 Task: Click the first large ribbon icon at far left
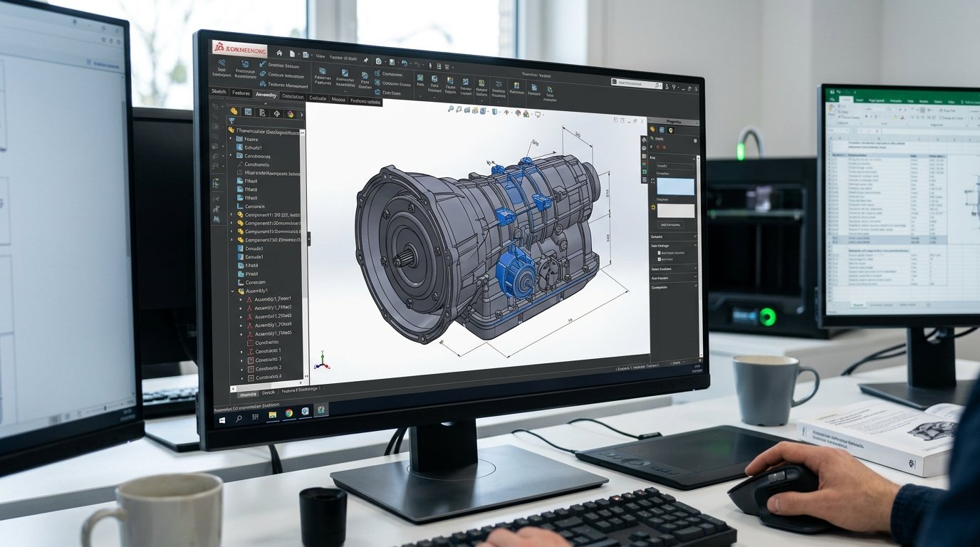[x=222, y=63]
